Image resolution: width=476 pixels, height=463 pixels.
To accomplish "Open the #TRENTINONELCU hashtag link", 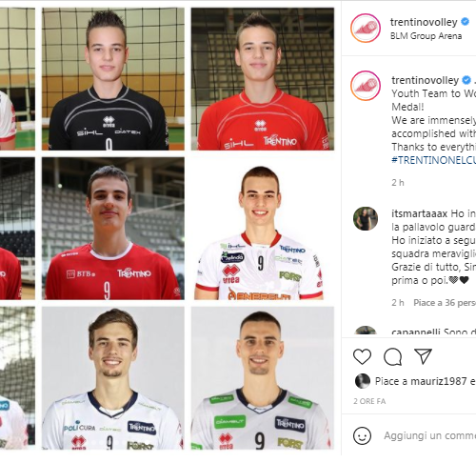I will coord(434,160).
